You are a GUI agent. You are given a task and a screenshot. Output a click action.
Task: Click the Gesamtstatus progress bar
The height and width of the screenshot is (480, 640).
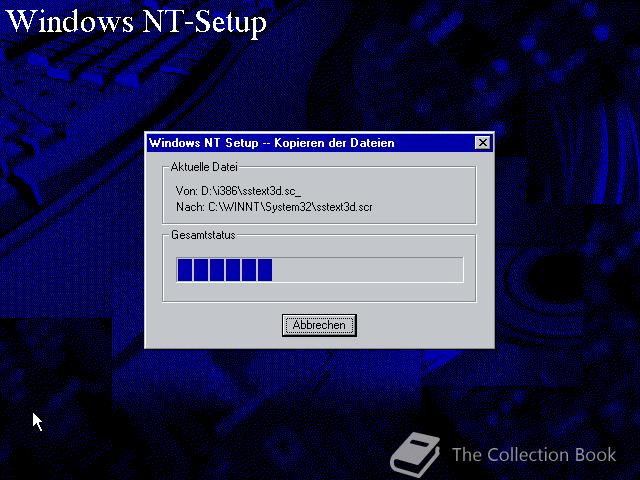(x=320, y=270)
